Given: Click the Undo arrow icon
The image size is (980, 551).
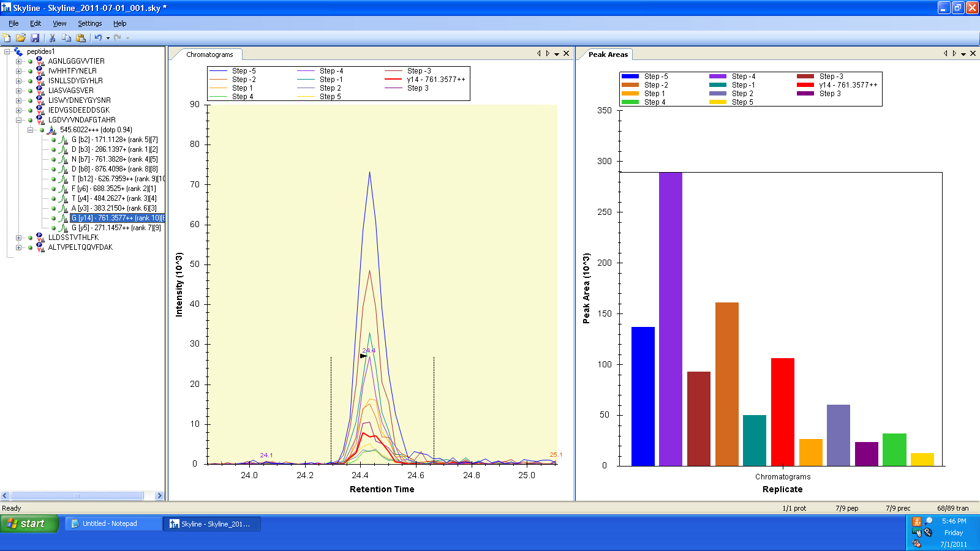Looking at the screenshot, I should click(98, 38).
